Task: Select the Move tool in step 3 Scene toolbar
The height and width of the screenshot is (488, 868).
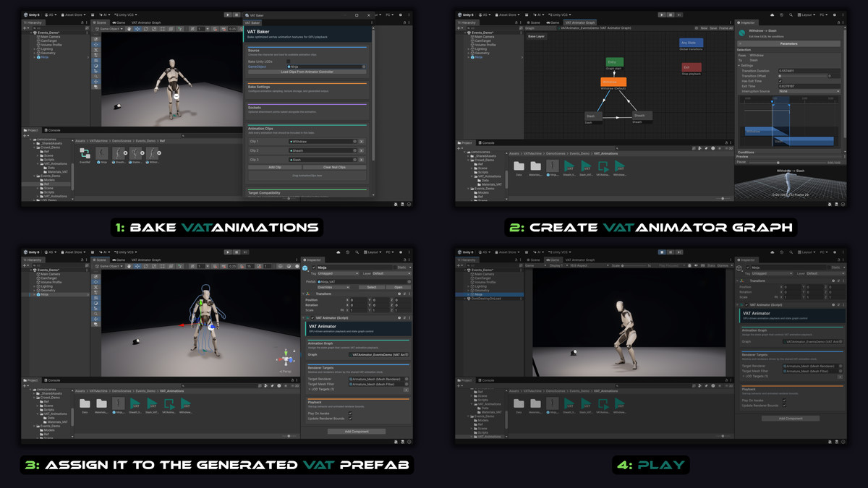Action: 137,266
